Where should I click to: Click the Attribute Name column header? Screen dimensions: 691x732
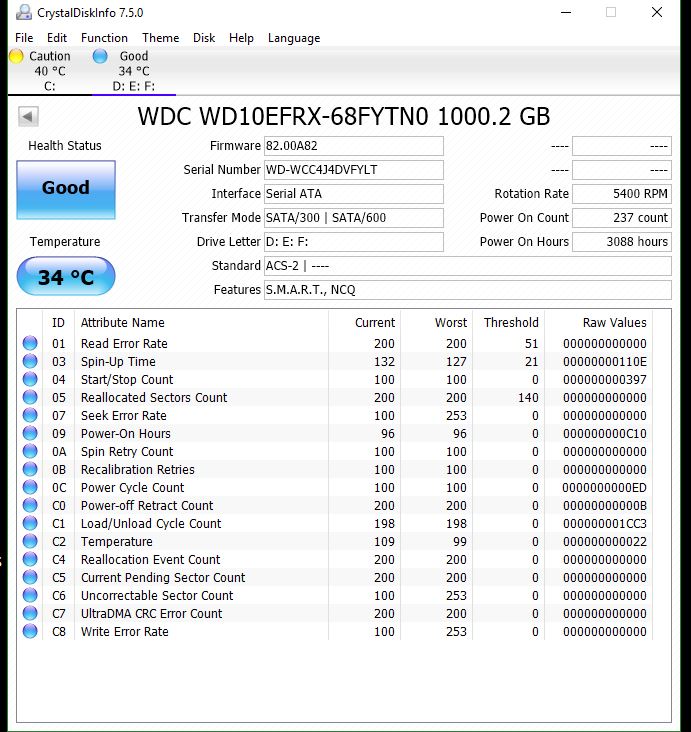point(202,323)
